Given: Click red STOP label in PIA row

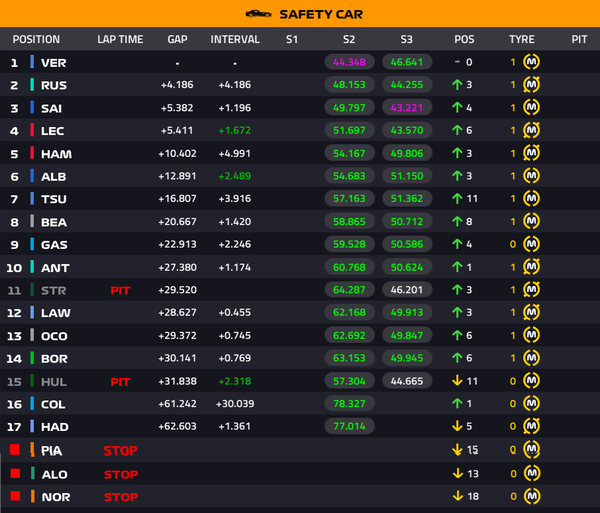Looking at the screenshot, I should tap(120, 451).
